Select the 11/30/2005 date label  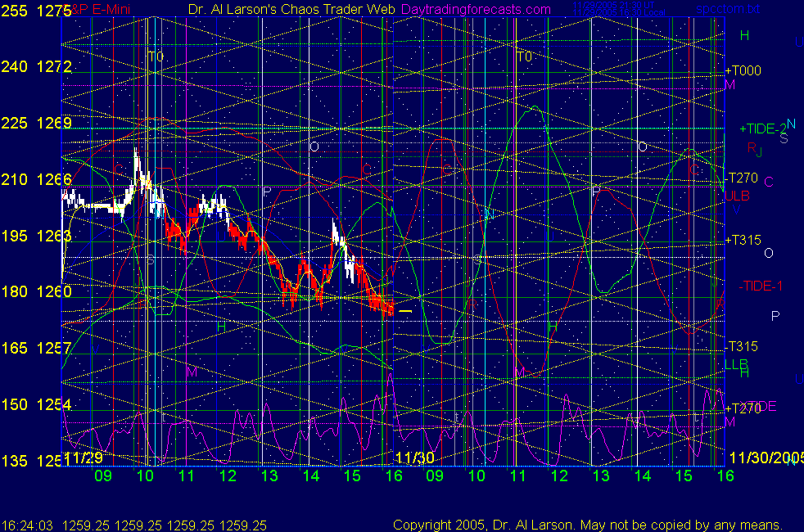(766, 458)
